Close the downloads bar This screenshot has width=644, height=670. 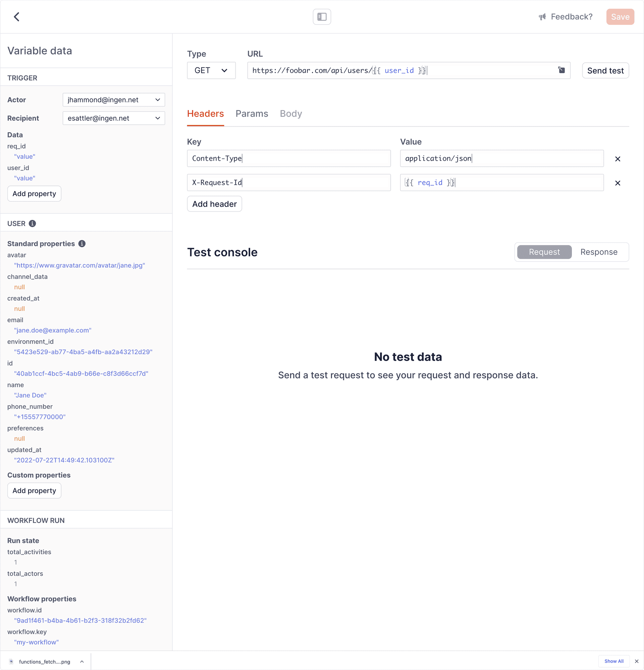tap(637, 661)
